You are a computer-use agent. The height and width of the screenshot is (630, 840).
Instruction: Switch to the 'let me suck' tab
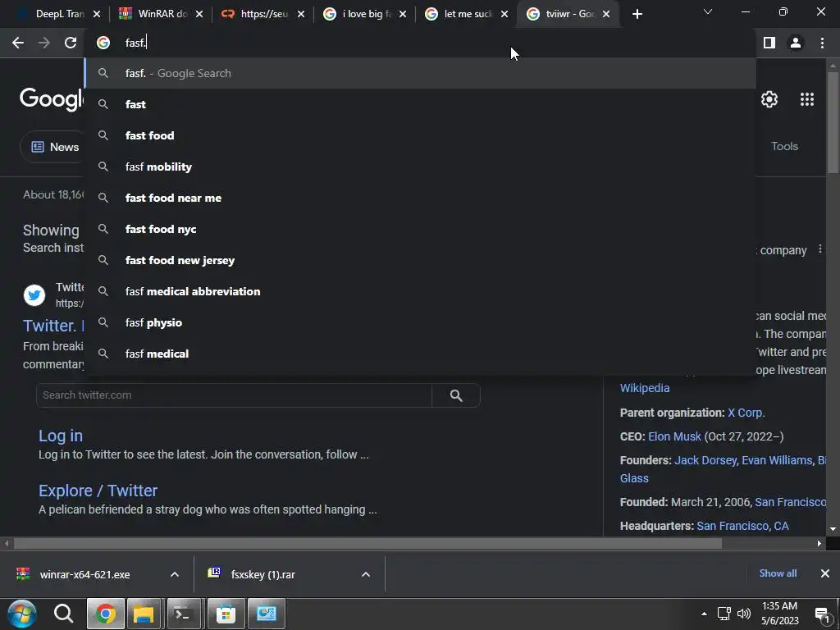click(x=466, y=15)
